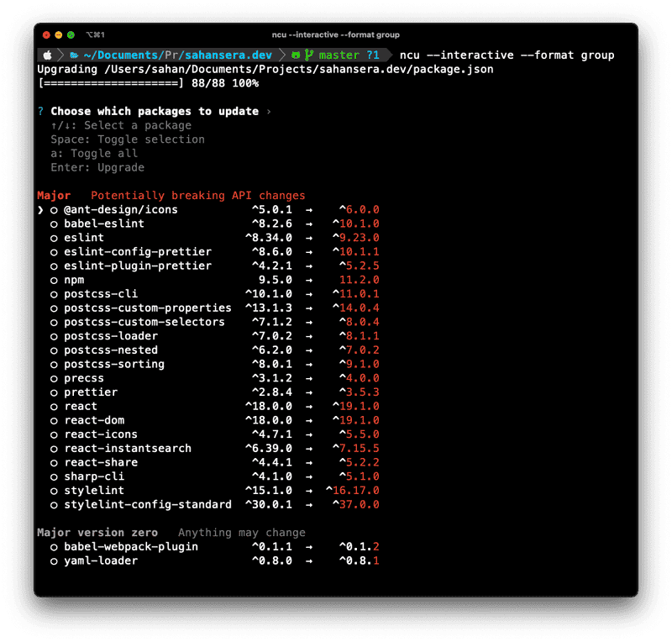Screen dimensions: 672x642
Task: Select the yaml-loader package name
Action: tap(101, 561)
